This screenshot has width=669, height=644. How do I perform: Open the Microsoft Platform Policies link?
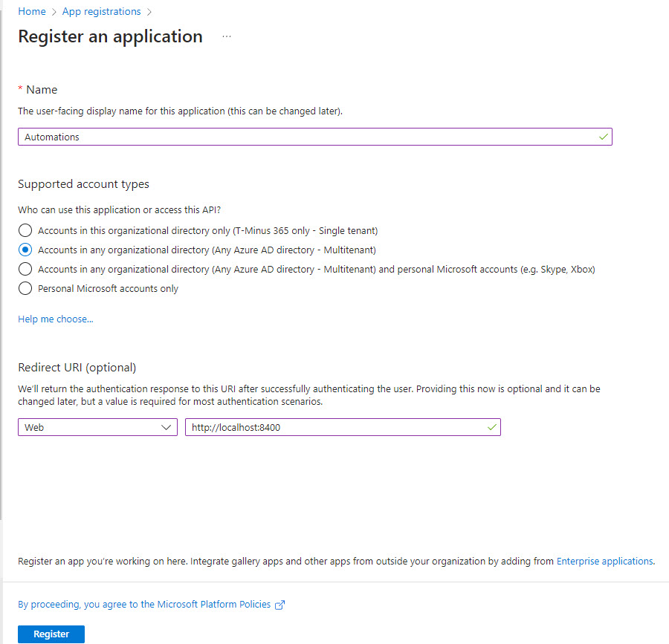(144, 605)
